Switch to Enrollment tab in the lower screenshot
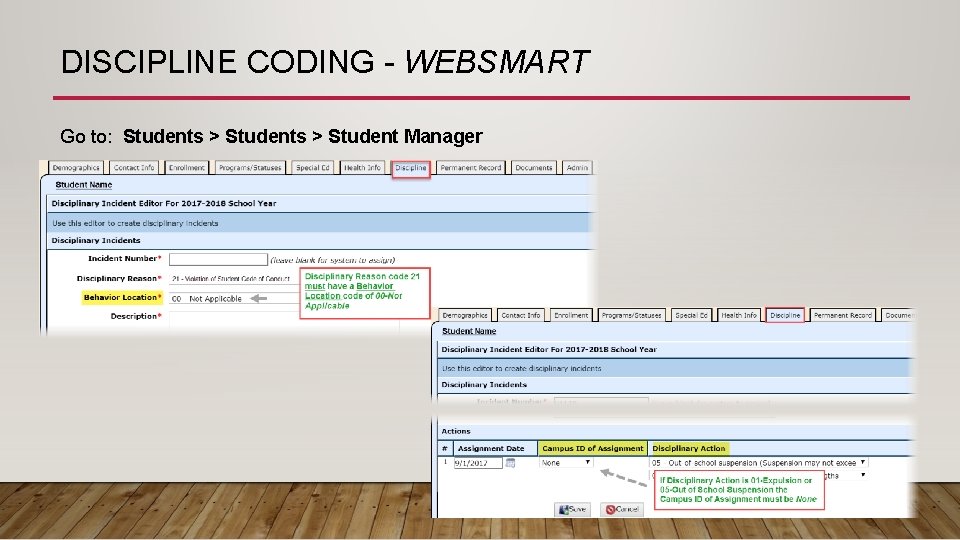 [x=571, y=315]
